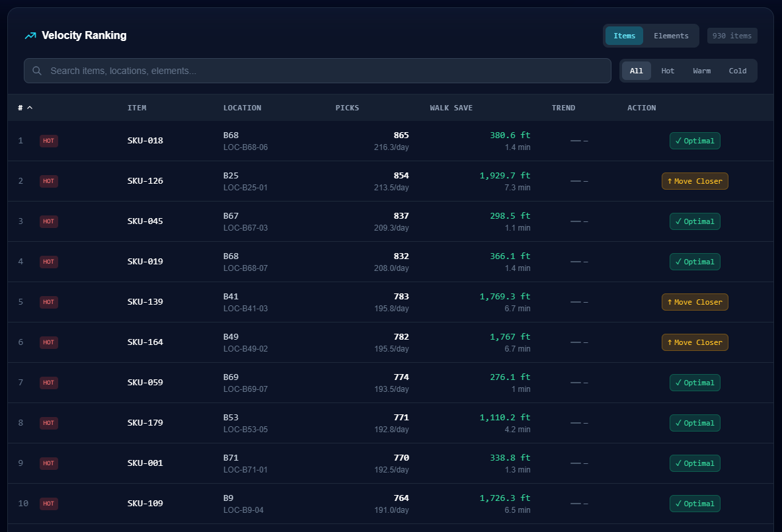The height and width of the screenshot is (532, 782).
Task: Focus the search items input field
Action: pos(317,71)
